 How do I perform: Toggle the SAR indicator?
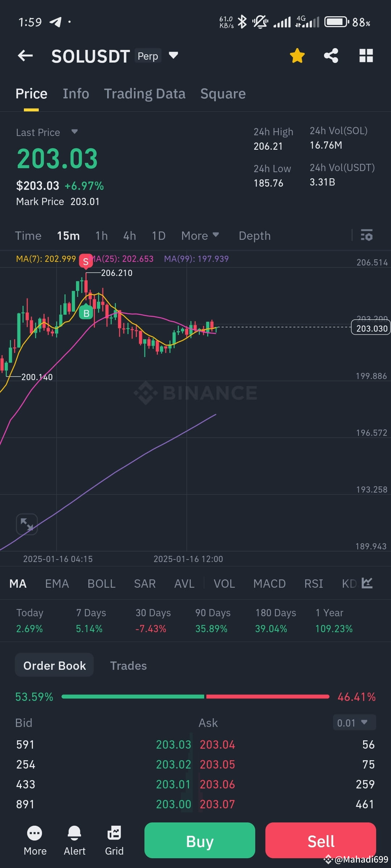coord(145,583)
